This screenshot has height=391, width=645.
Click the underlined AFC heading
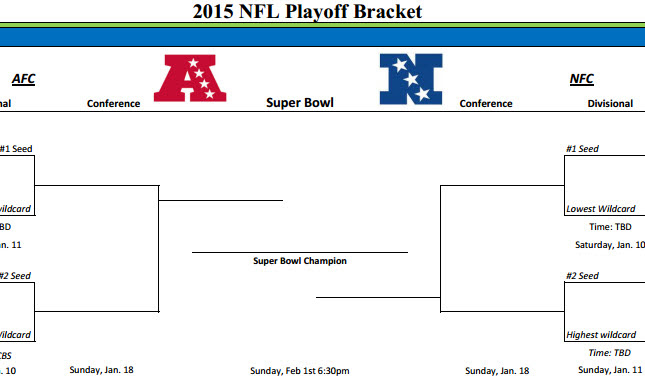tap(23, 79)
